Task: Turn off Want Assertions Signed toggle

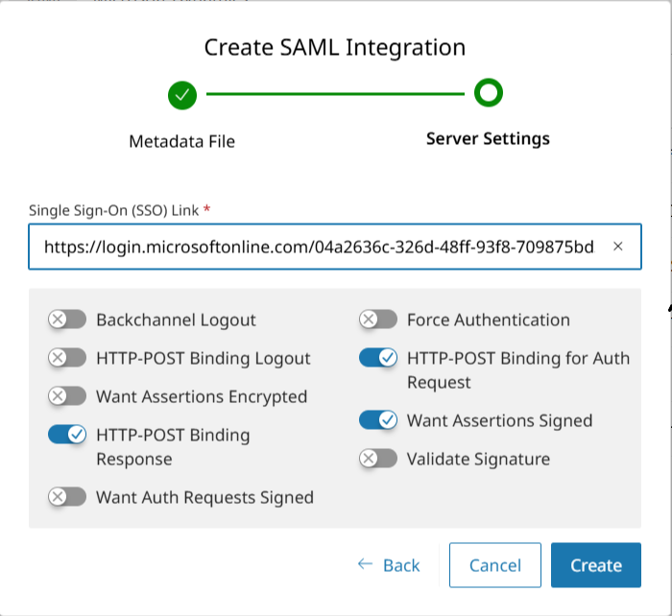Action: pyautogui.click(x=378, y=420)
